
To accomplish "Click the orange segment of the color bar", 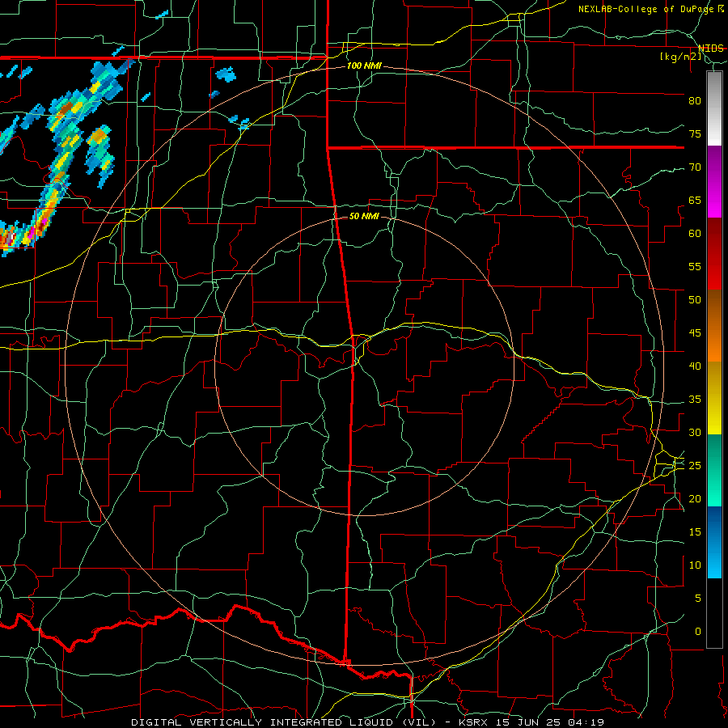I will [x=714, y=326].
